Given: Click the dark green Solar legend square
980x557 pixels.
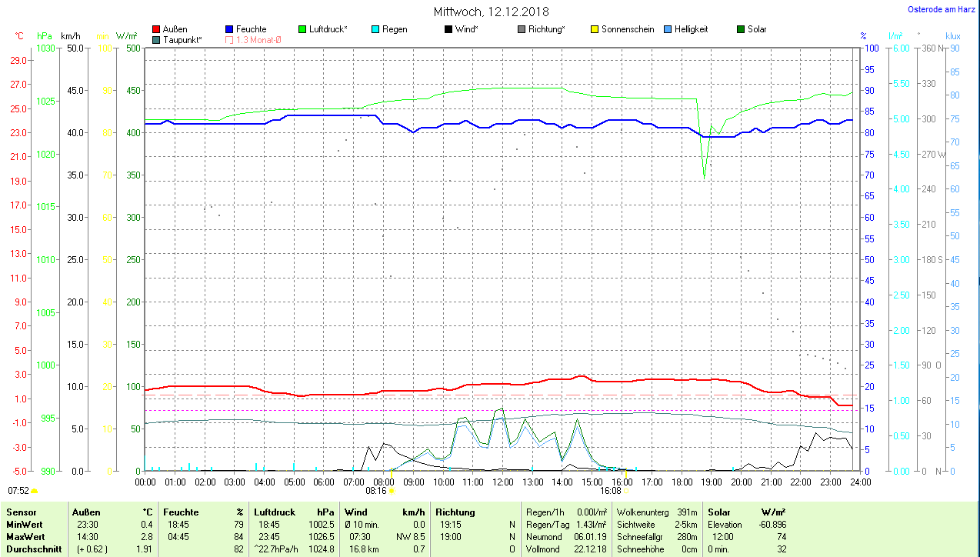Looking at the screenshot, I should 741,29.
